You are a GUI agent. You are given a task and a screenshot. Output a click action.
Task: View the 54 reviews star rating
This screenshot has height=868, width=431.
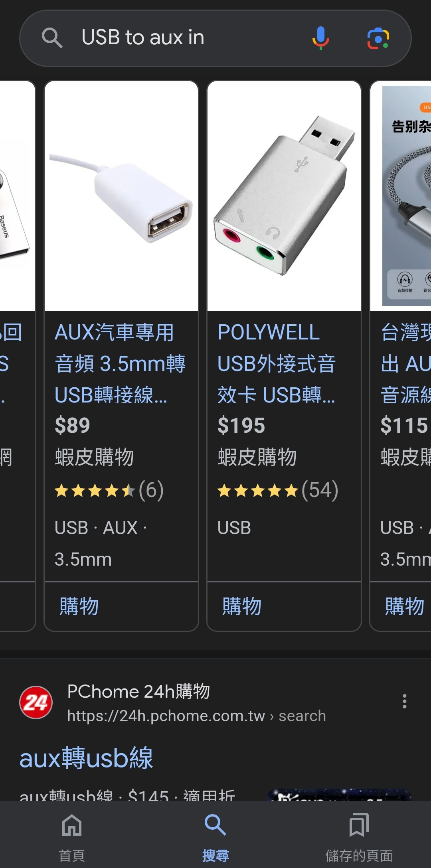pyautogui.click(x=278, y=490)
